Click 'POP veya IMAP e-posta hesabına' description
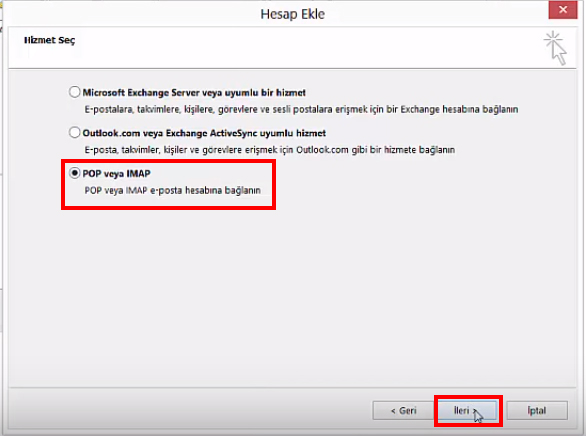Image resolution: width=586 pixels, height=436 pixels. point(172,190)
